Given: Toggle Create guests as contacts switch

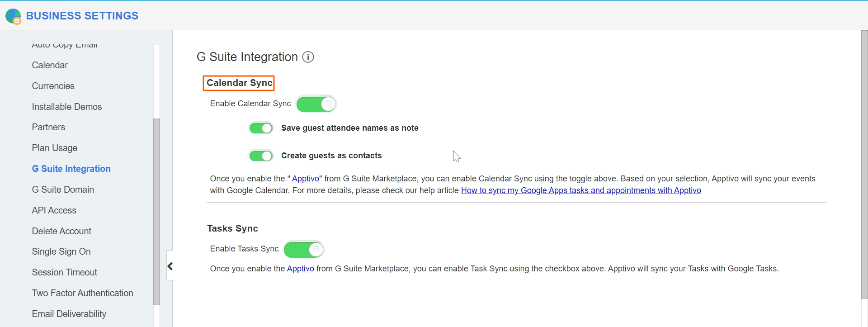Looking at the screenshot, I should (261, 156).
